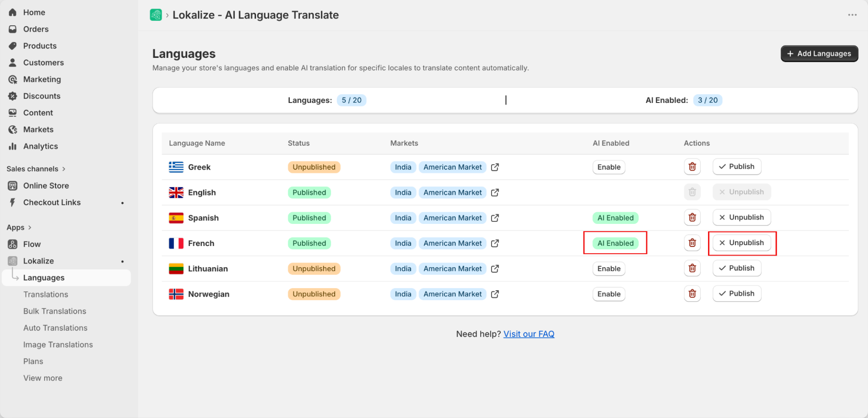Viewport: 868px width, 418px height.
Task: Click the American Market tag for English
Action: pyautogui.click(x=452, y=193)
